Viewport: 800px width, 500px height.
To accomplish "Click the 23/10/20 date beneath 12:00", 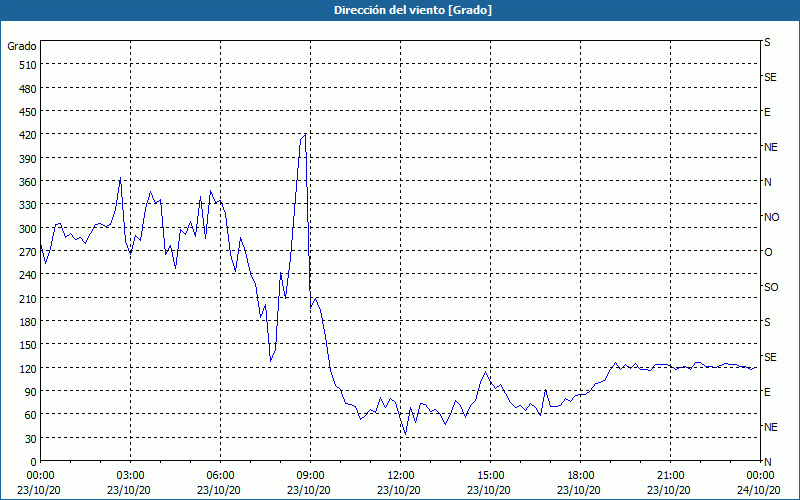I will (399, 490).
